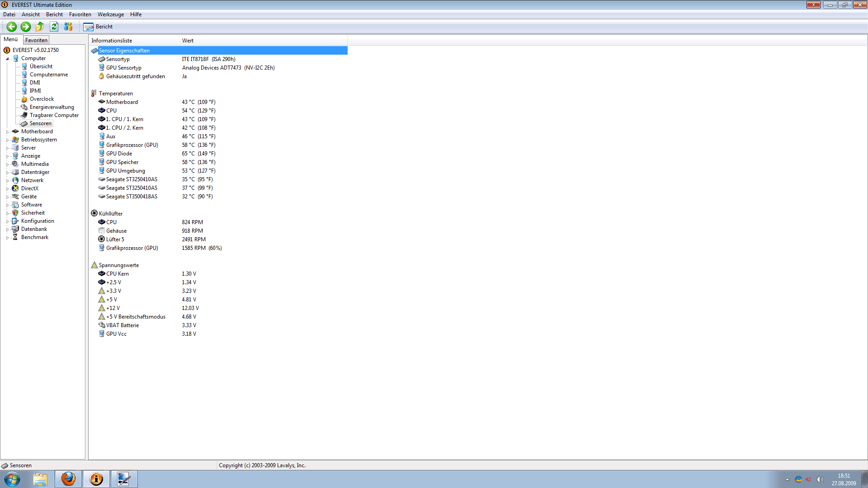Click the Up level toolbar icon
The height and width of the screenshot is (488, 868).
coord(40,27)
